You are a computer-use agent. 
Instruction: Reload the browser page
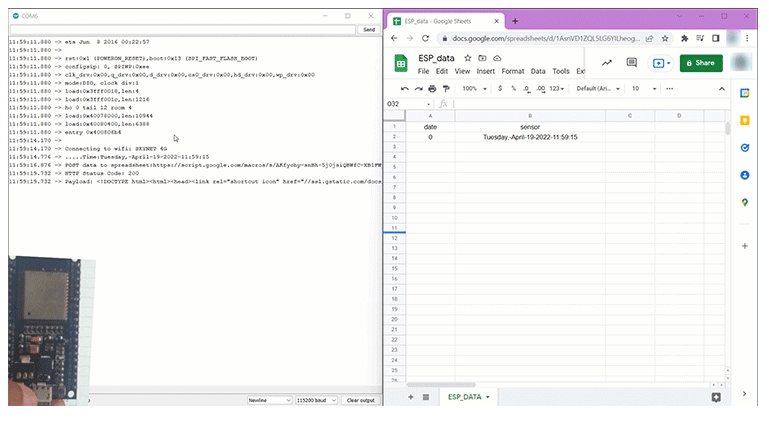click(425, 38)
